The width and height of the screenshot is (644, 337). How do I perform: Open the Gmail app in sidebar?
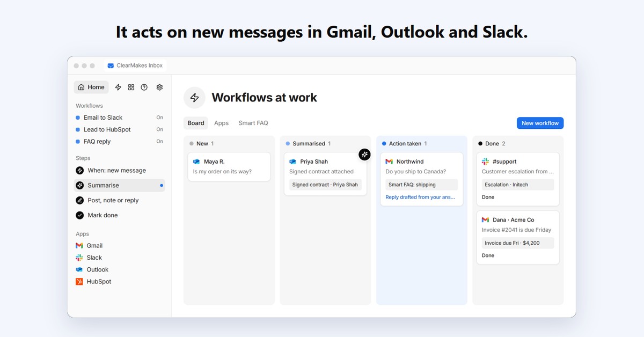pyautogui.click(x=89, y=246)
